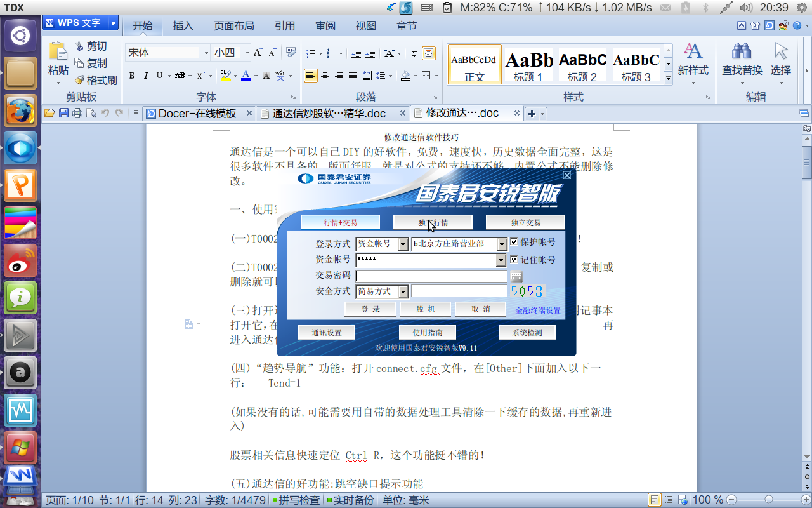Click the numbered list icon
This screenshot has height=508, width=812.
point(331,53)
